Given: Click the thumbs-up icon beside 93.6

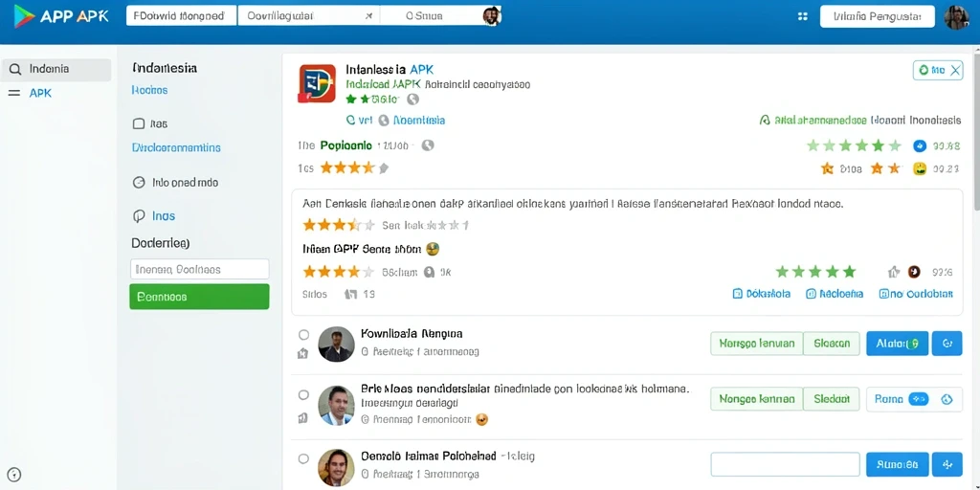Looking at the screenshot, I should click(x=894, y=272).
